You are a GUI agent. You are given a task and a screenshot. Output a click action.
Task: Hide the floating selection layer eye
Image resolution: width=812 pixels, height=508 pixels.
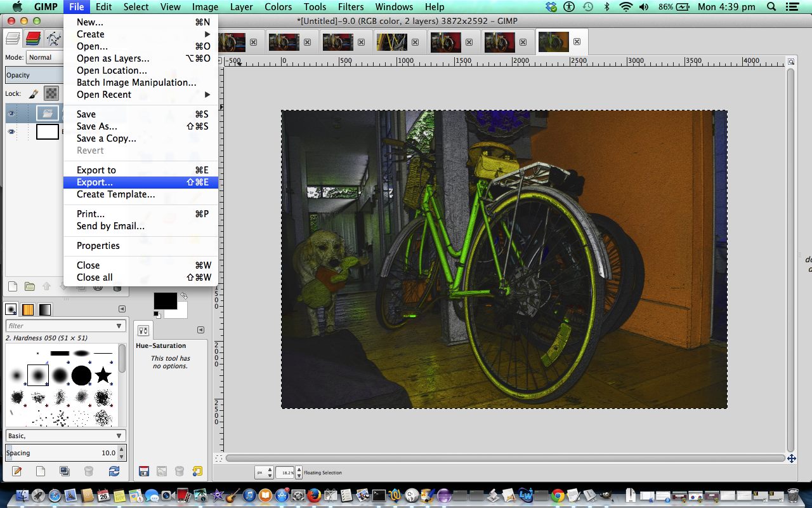tap(11, 114)
